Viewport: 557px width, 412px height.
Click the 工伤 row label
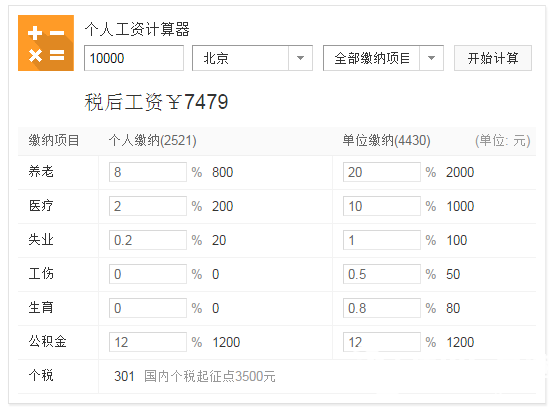pyautogui.click(x=41, y=274)
